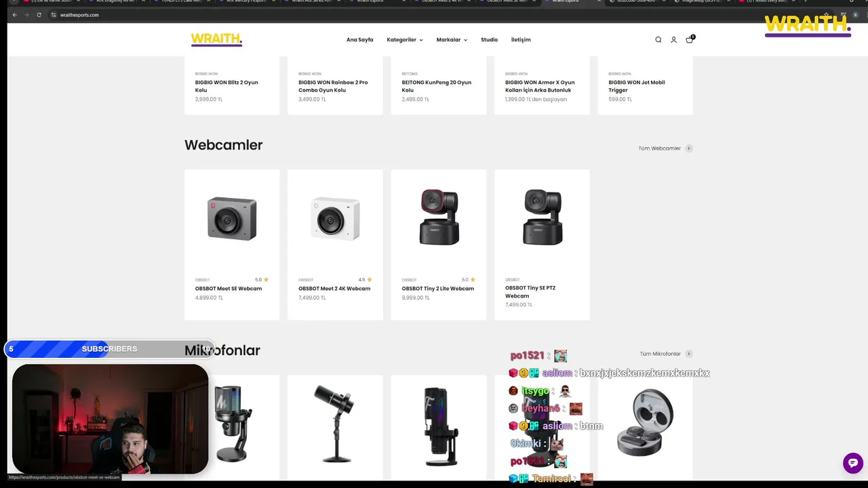Click the 3,999.00 TL price text
Image resolution: width=868 pixels, height=488 pixels.
pos(209,100)
